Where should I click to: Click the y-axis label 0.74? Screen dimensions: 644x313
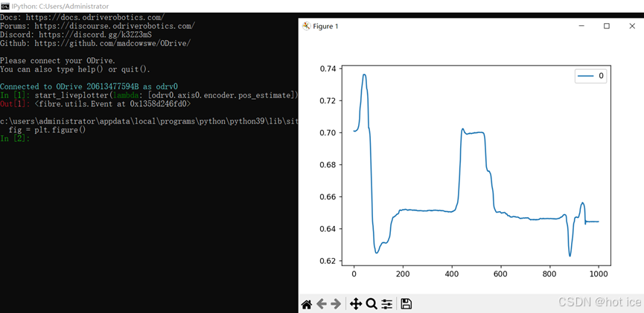pyautogui.click(x=328, y=68)
